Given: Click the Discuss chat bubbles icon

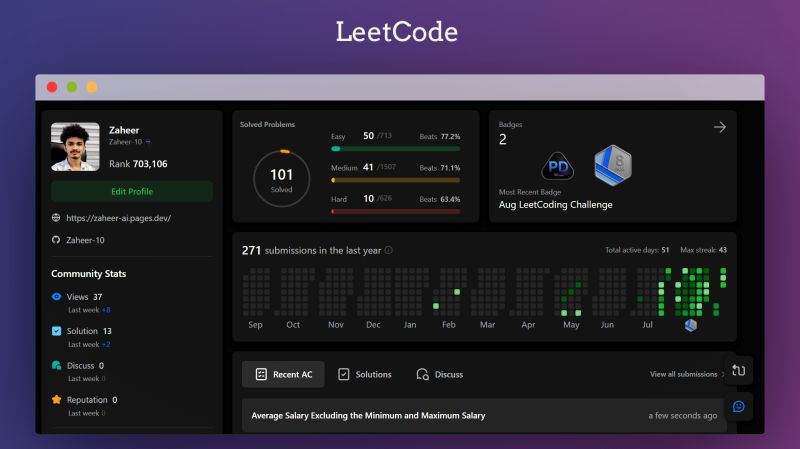Looking at the screenshot, I should [x=56, y=365].
